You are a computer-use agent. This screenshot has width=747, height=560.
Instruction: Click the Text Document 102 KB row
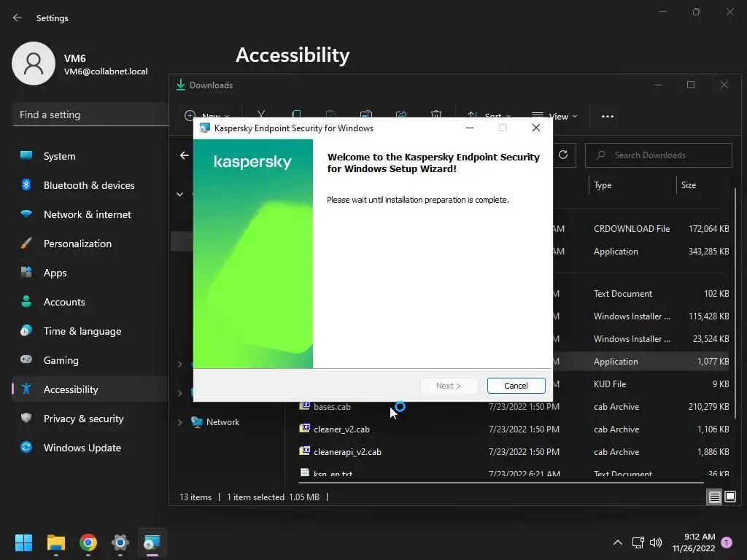click(x=640, y=293)
